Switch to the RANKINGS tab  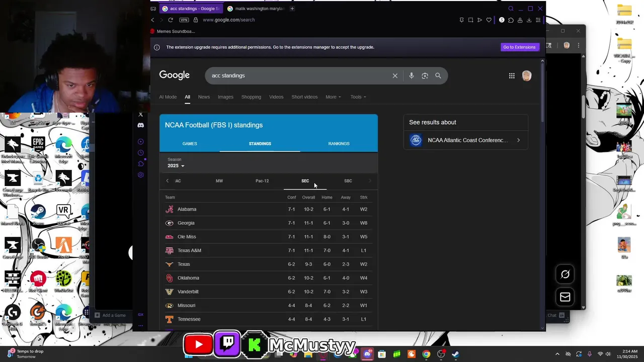(339, 144)
